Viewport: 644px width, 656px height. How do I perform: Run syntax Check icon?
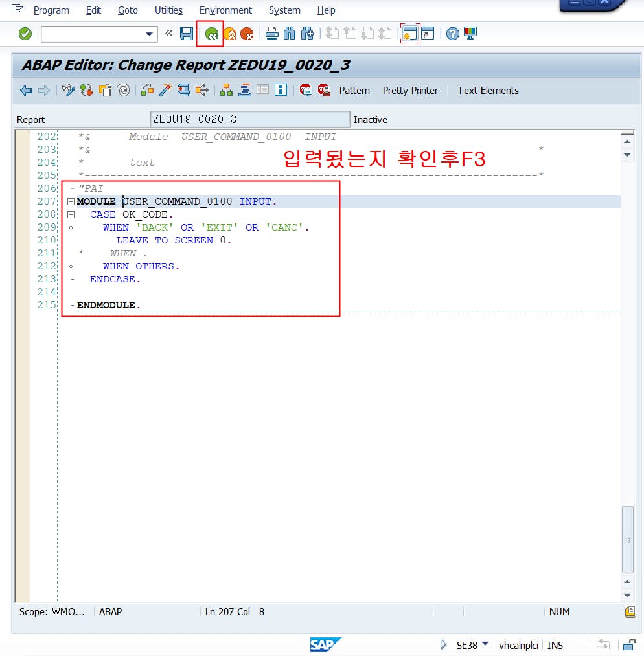[147, 91]
